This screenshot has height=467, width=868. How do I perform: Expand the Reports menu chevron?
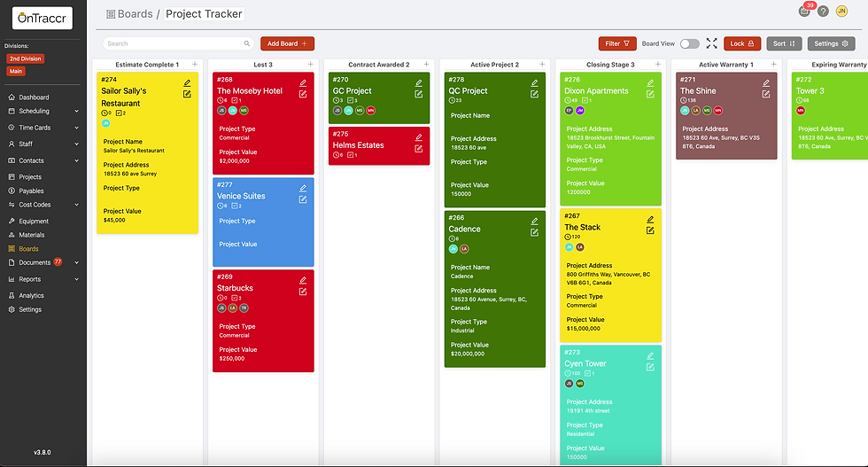(76, 279)
